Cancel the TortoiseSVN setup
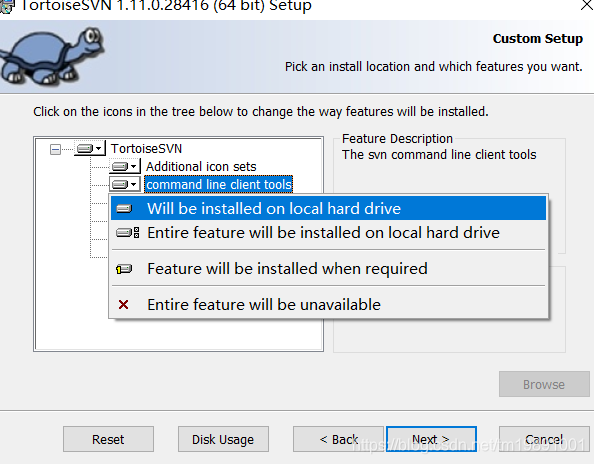 544,439
